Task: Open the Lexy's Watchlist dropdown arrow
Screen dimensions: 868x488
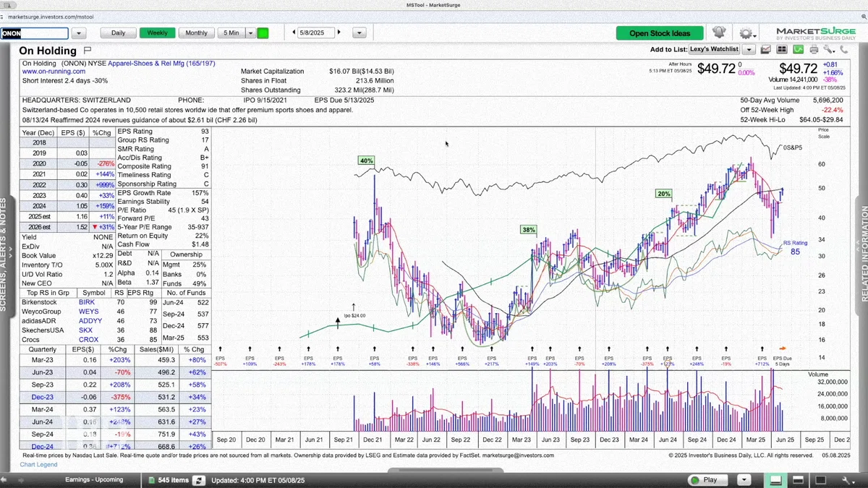Action: (749, 50)
